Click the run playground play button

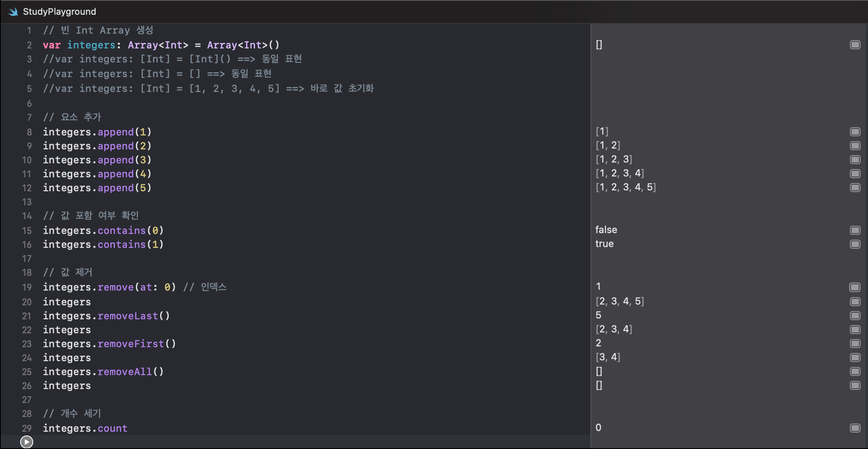tap(27, 442)
